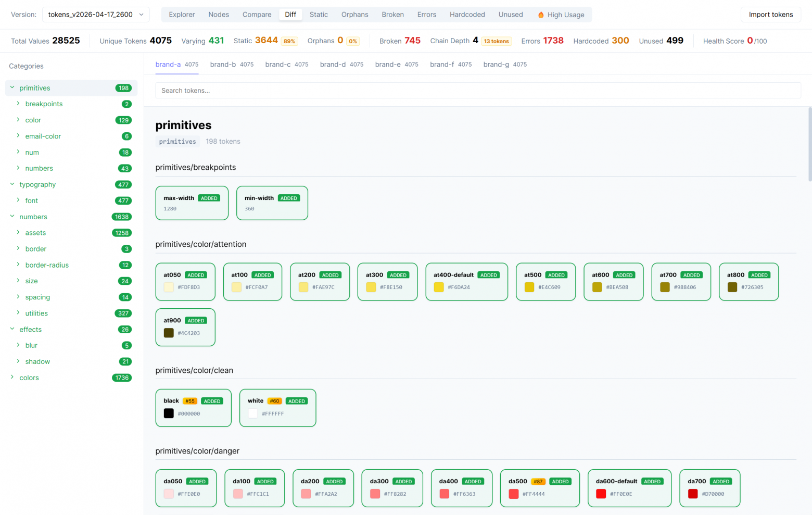Screen dimensions: 812x515
Task: Click the at400-default yellow color swatch
Action: click(x=439, y=287)
